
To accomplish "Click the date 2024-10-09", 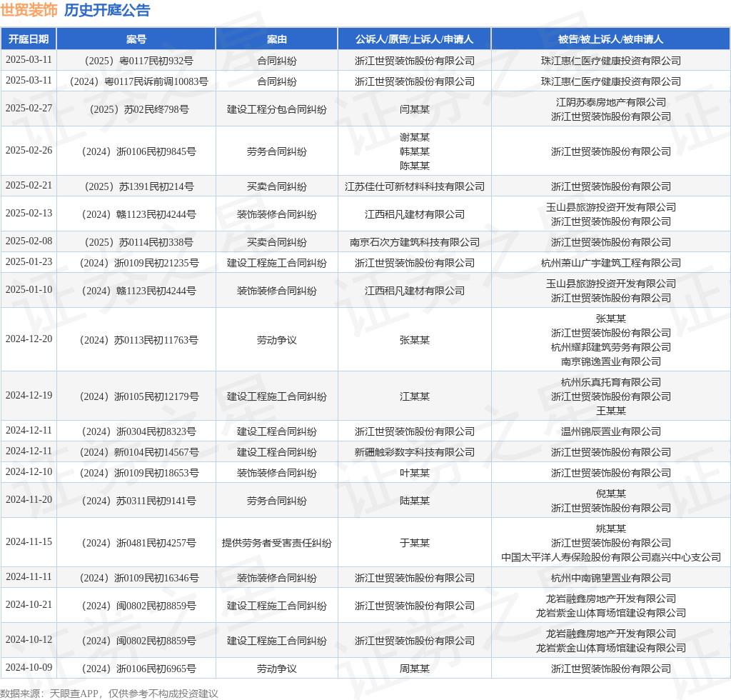I will (29, 667).
